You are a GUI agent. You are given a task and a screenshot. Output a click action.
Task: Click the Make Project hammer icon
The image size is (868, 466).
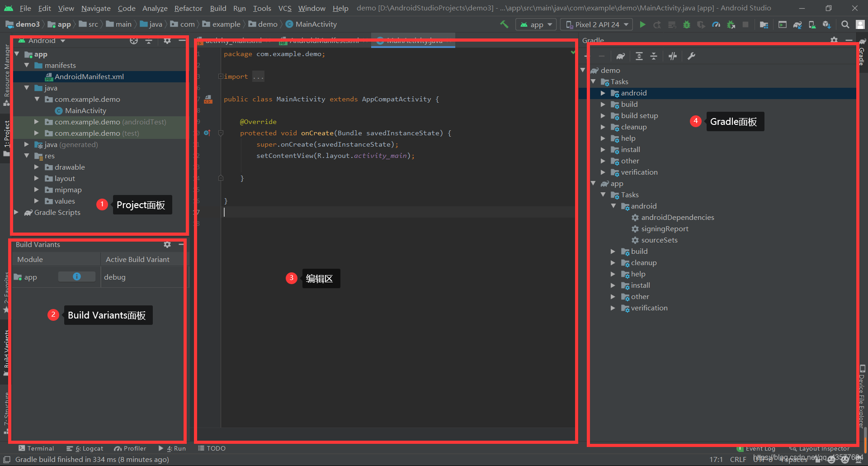coord(504,24)
